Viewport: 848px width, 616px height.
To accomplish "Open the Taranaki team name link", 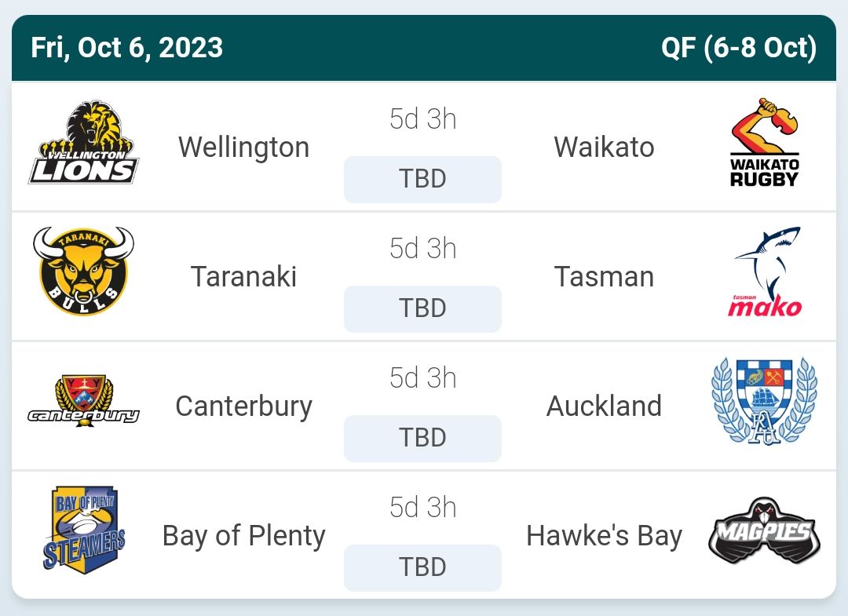I will pyautogui.click(x=243, y=276).
